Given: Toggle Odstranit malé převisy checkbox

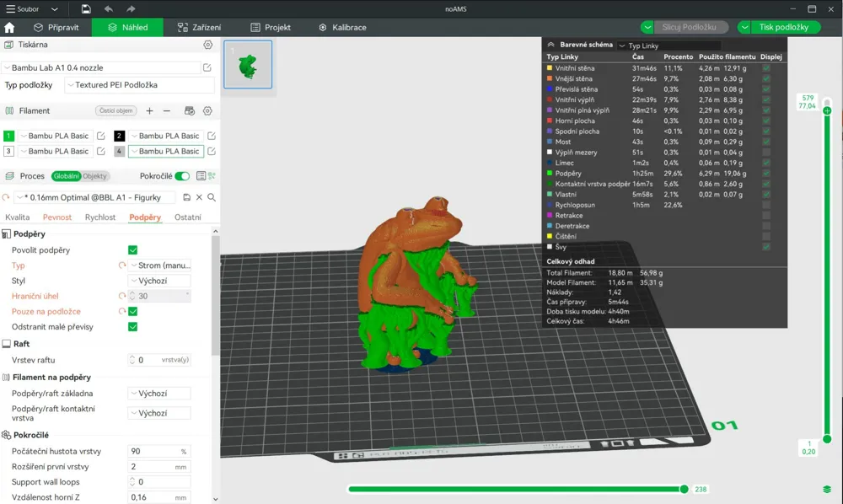Looking at the screenshot, I should click(x=133, y=327).
